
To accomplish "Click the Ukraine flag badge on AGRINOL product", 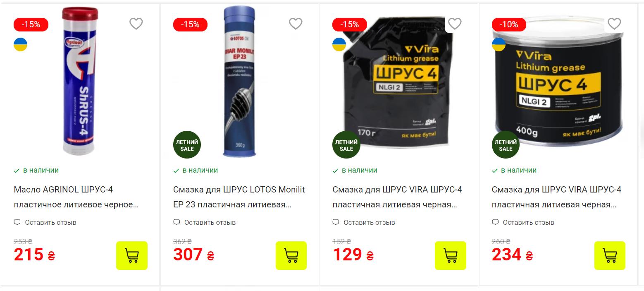I will pyautogui.click(x=21, y=44).
